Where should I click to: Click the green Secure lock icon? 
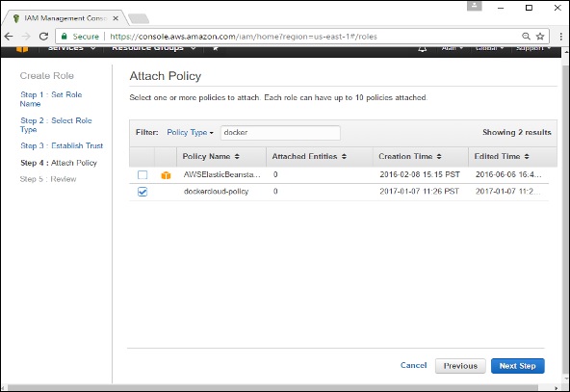(x=64, y=36)
